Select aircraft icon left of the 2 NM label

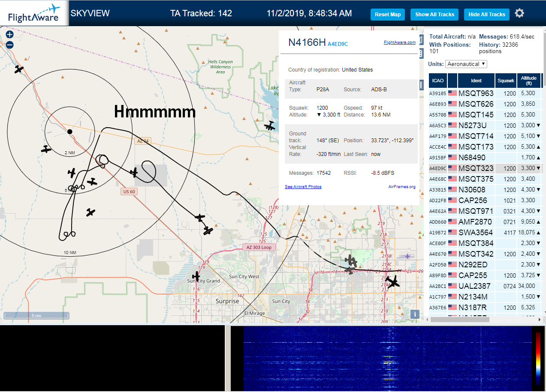coord(46,149)
